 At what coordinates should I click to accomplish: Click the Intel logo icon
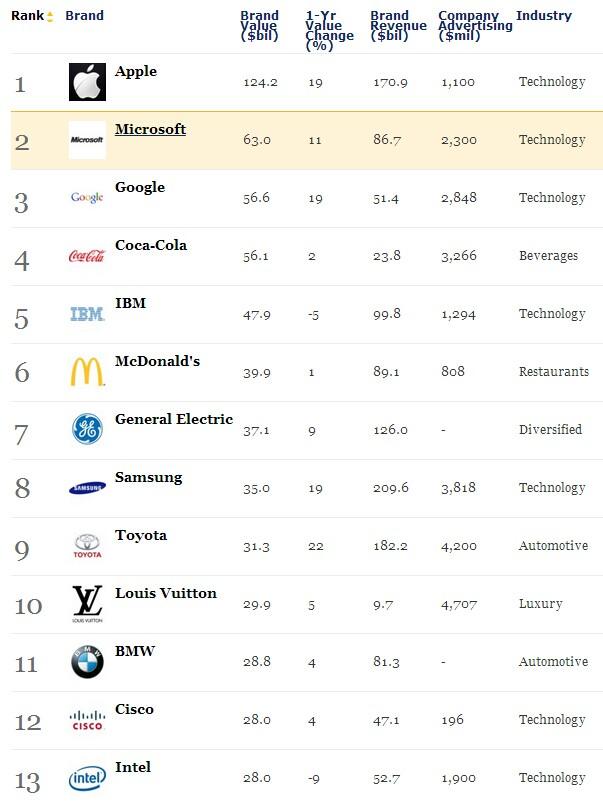[x=87, y=778]
